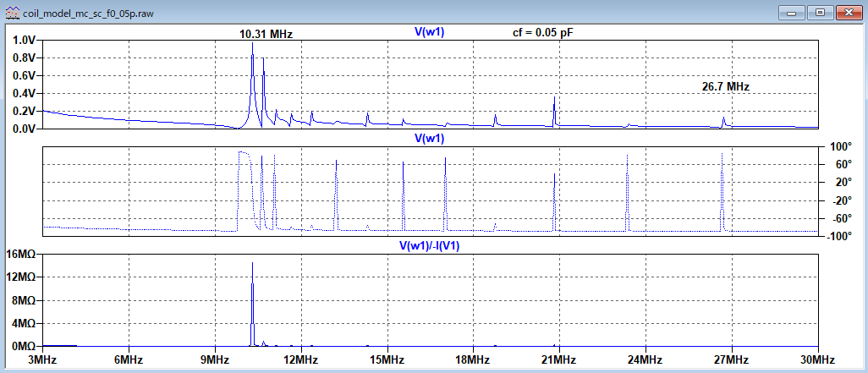The image size is (868, 373).
Task: Minimize the coil_model_mc_sc_f0_05p.raw window
Action: pos(792,12)
